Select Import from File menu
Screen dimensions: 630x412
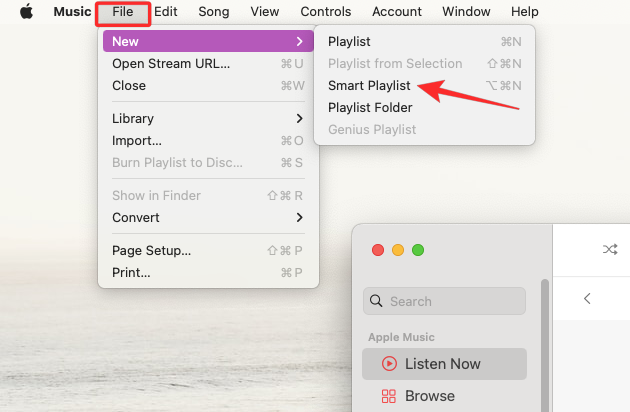[137, 140]
